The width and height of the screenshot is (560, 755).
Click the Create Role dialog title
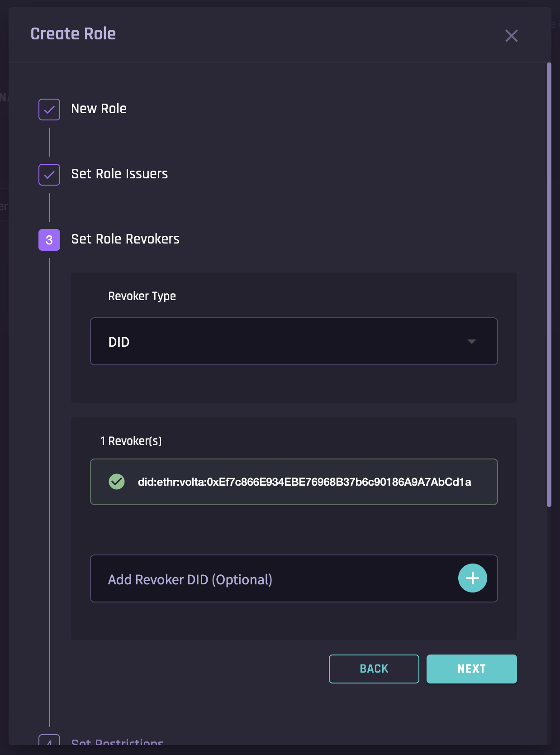click(x=73, y=34)
